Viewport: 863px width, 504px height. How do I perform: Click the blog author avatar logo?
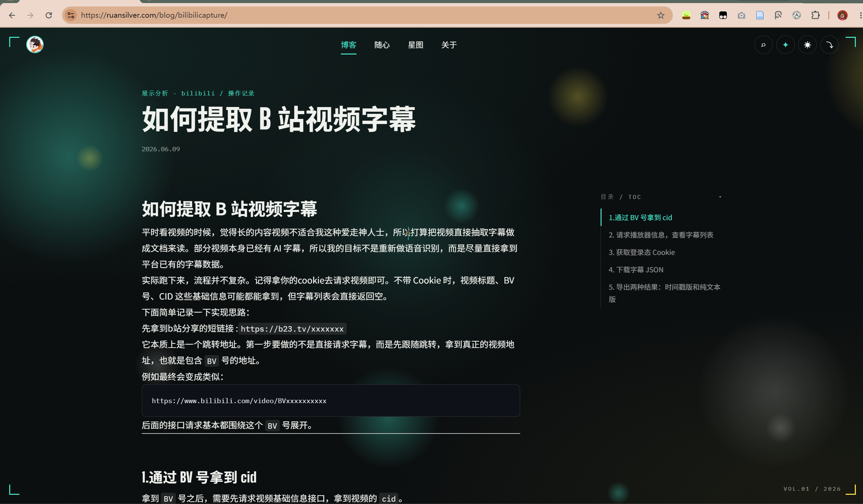pos(35,45)
